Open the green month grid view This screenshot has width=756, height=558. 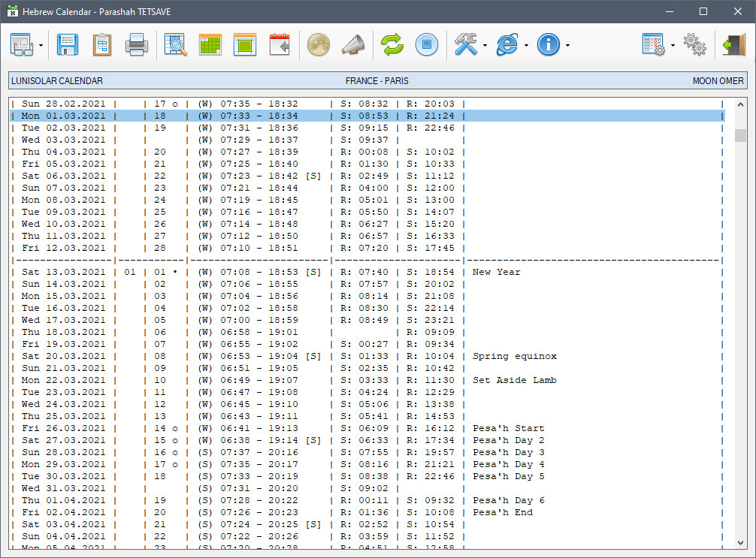coord(210,45)
